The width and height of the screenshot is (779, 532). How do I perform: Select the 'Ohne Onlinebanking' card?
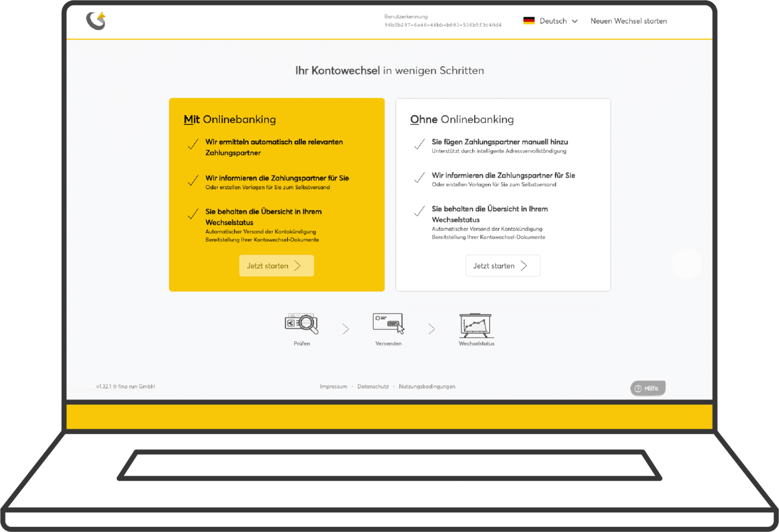pos(503,194)
